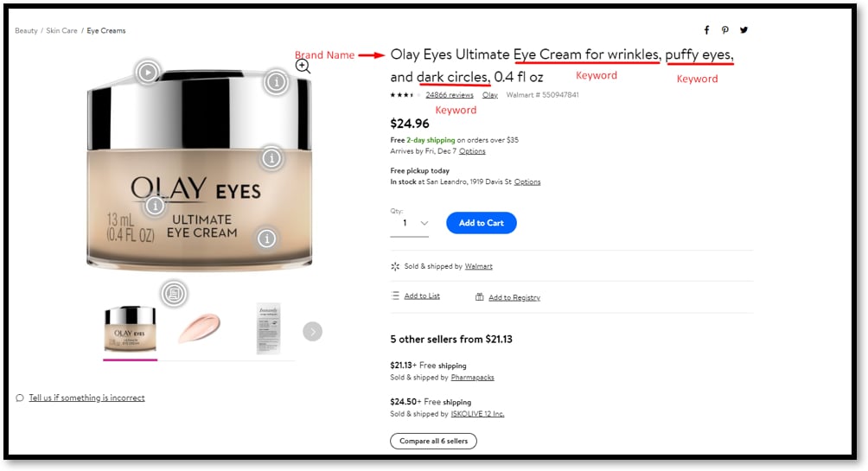Click Add to Registry link

pos(514,297)
